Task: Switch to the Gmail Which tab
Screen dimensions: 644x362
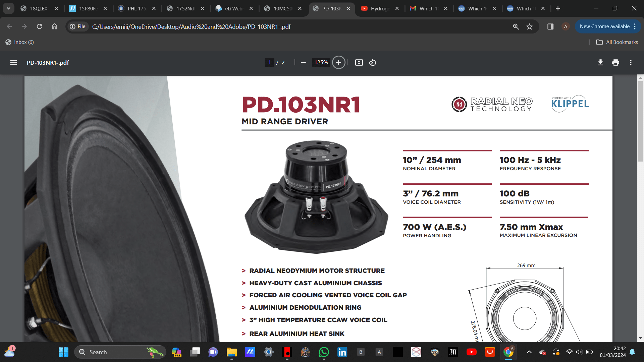Action: pos(429,8)
